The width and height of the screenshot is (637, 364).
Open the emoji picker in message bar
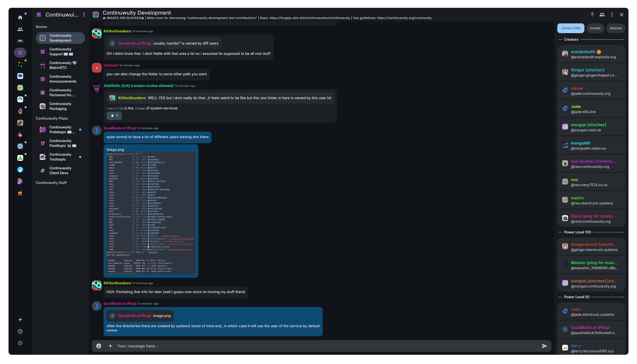tap(99, 346)
